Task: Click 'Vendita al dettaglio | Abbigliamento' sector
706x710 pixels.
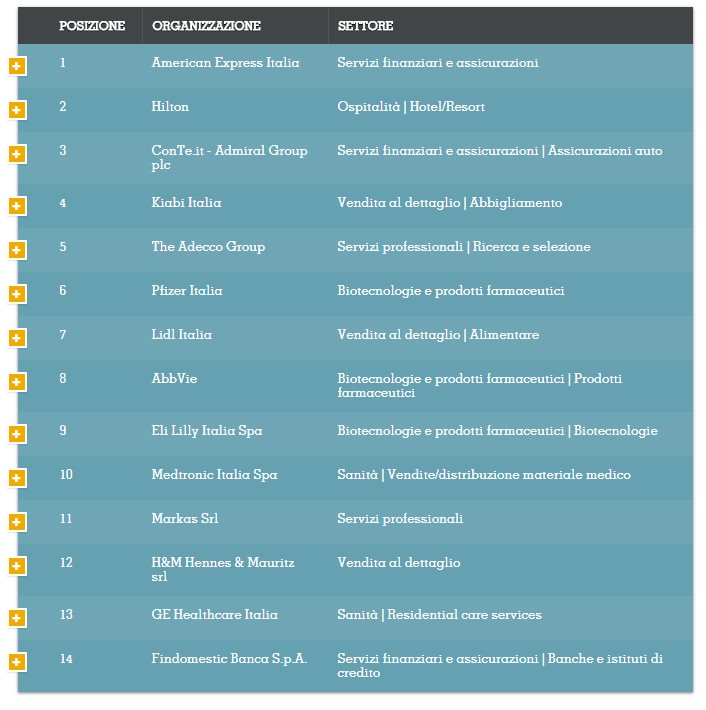Action: coord(450,203)
